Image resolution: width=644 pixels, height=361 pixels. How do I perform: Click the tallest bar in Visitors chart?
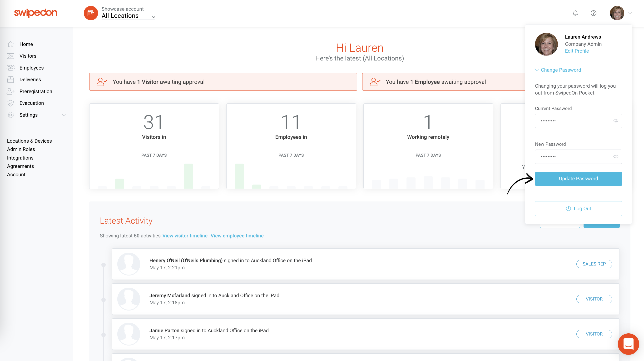(188, 176)
